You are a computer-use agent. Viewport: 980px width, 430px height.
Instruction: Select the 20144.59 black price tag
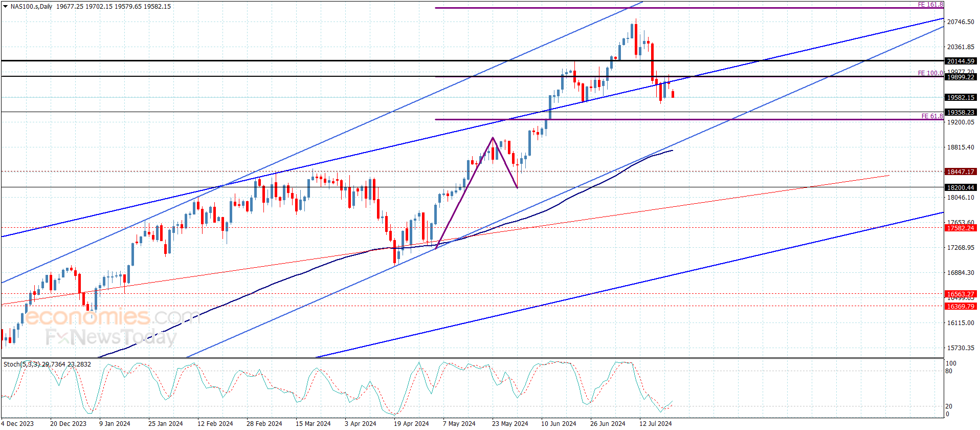pyautogui.click(x=961, y=61)
